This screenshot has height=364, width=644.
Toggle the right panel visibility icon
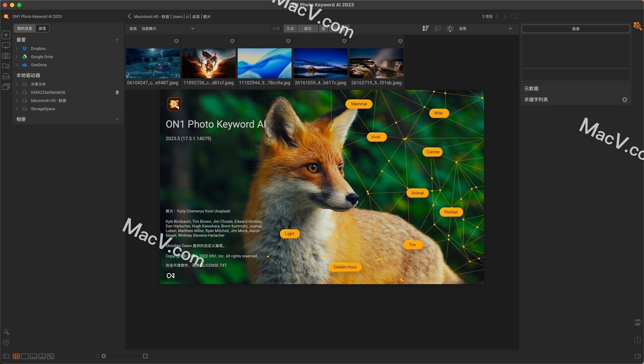coord(637,356)
